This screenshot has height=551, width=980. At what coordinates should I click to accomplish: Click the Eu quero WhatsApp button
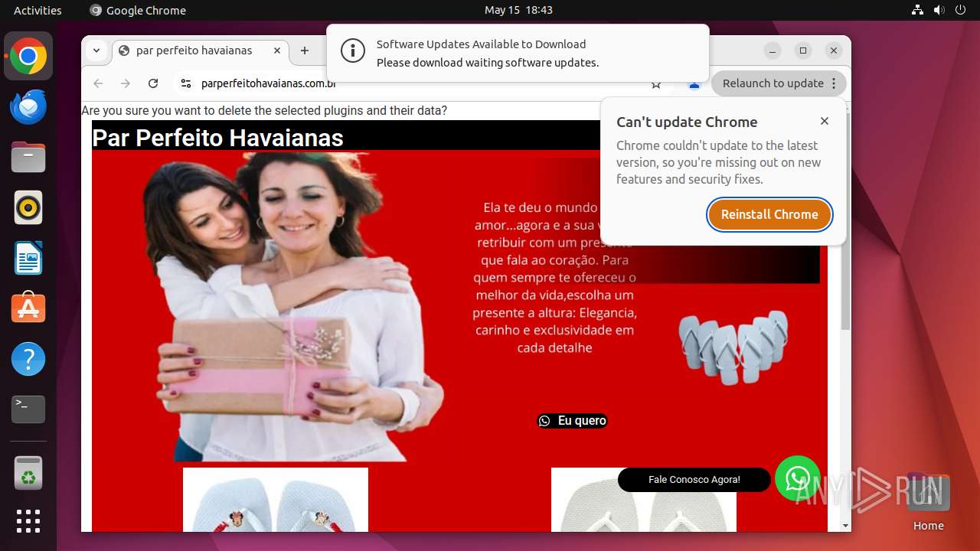coord(572,421)
